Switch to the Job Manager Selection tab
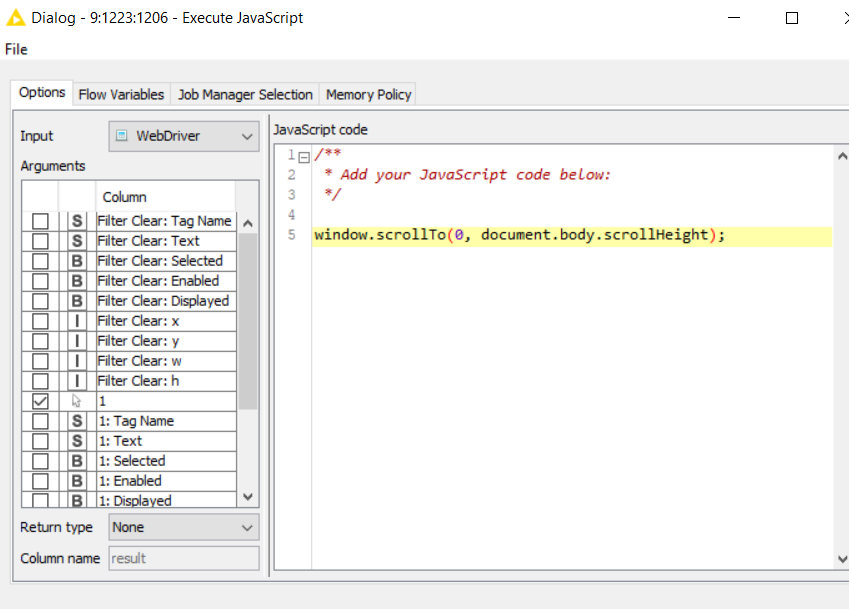This screenshot has height=609, width=849. 245,94
